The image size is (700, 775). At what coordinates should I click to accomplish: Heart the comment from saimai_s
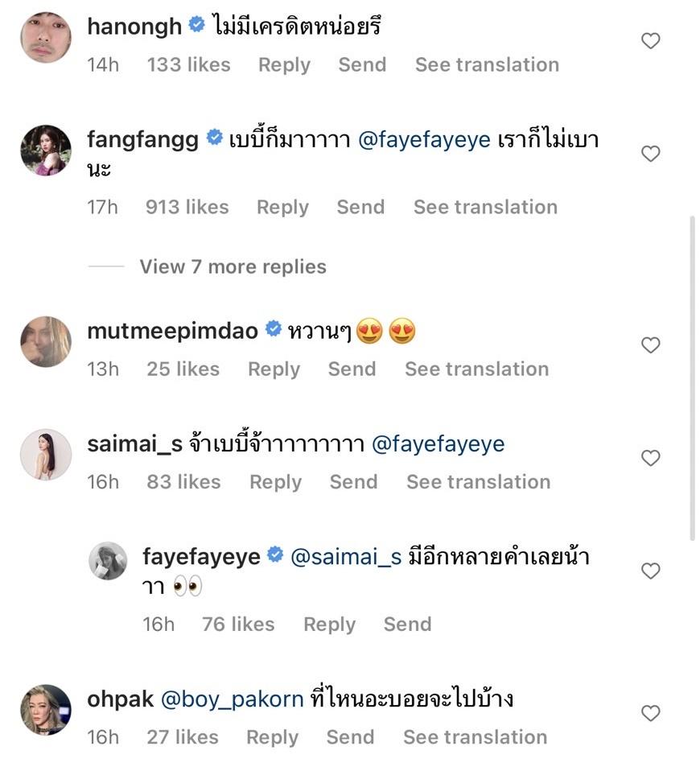650,458
